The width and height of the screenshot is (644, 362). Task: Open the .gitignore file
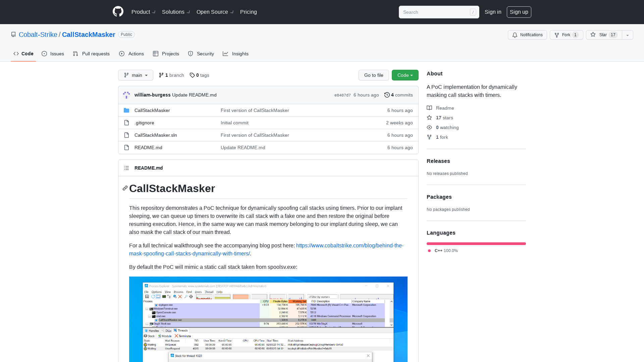(x=144, y=123)
